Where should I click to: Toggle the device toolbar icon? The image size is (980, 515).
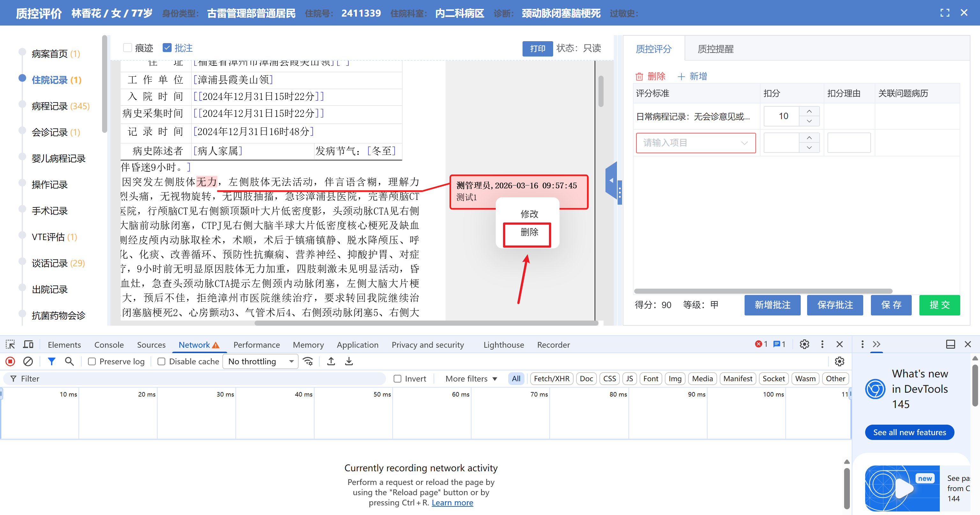coord(28,345)
